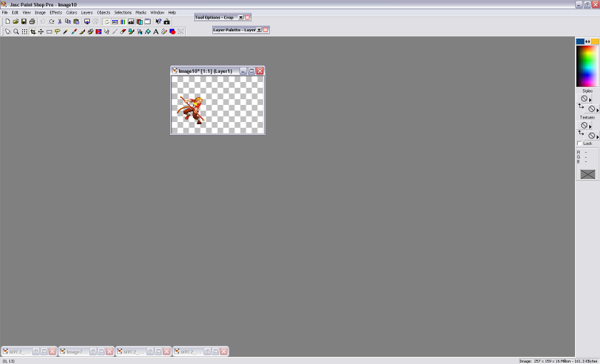Open the background Styles flyout box
This screenshot has height=364, width=600.
click(592, 109)
